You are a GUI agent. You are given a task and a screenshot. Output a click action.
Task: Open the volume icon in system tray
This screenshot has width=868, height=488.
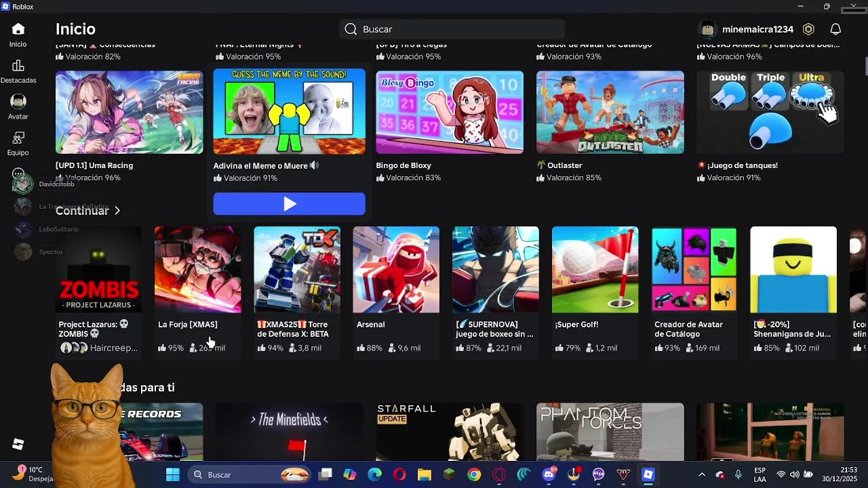(x=794, y=474)
